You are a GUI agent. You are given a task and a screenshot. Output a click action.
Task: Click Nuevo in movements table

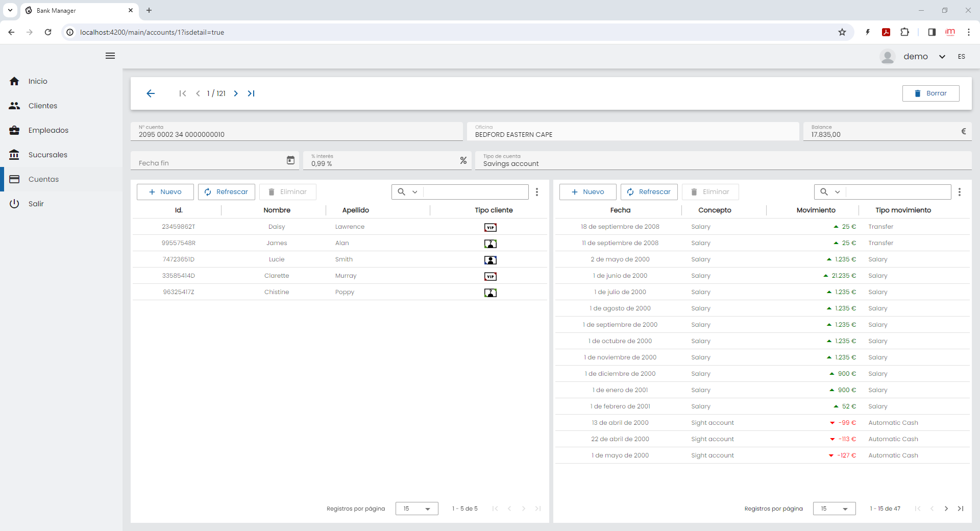point(588,192)
